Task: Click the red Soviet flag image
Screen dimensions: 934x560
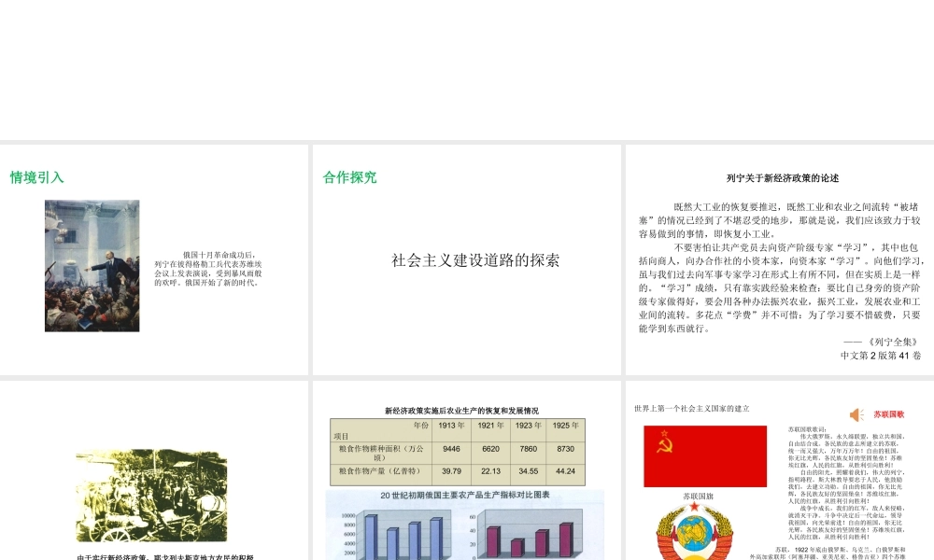Action: [x=705, y=456]
